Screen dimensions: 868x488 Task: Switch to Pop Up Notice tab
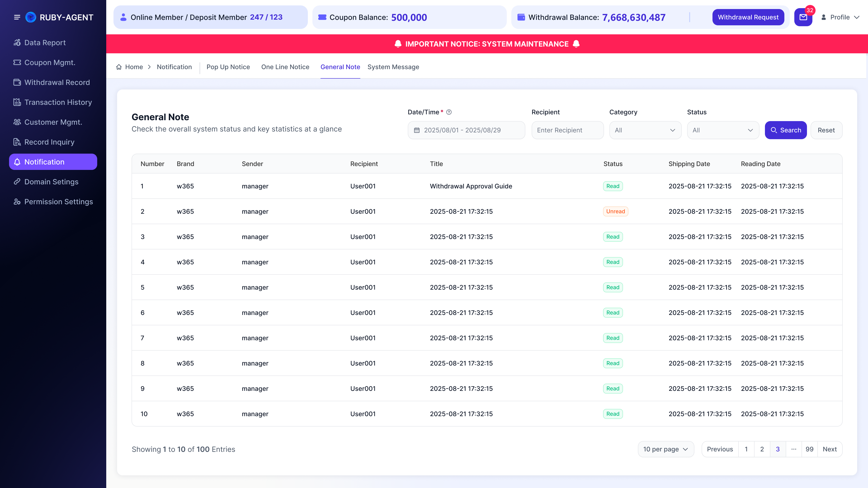point(228,67)
